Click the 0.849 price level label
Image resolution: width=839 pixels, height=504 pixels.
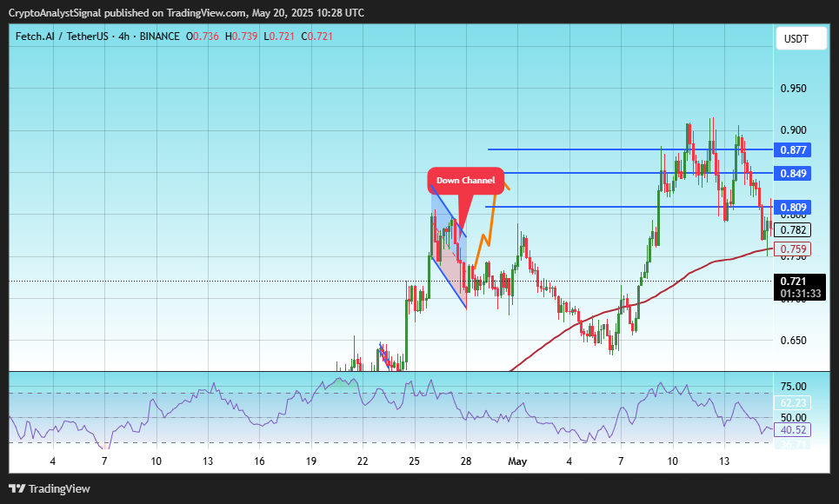(x=793, y=173)
